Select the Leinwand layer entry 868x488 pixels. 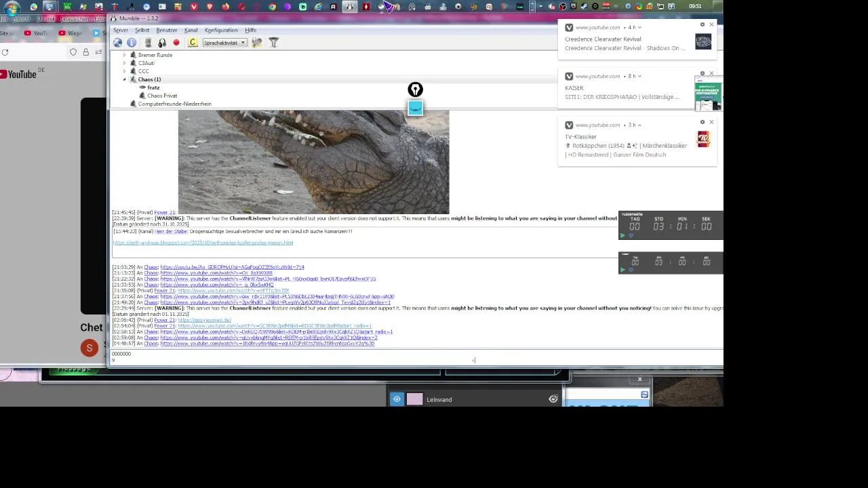475,399
